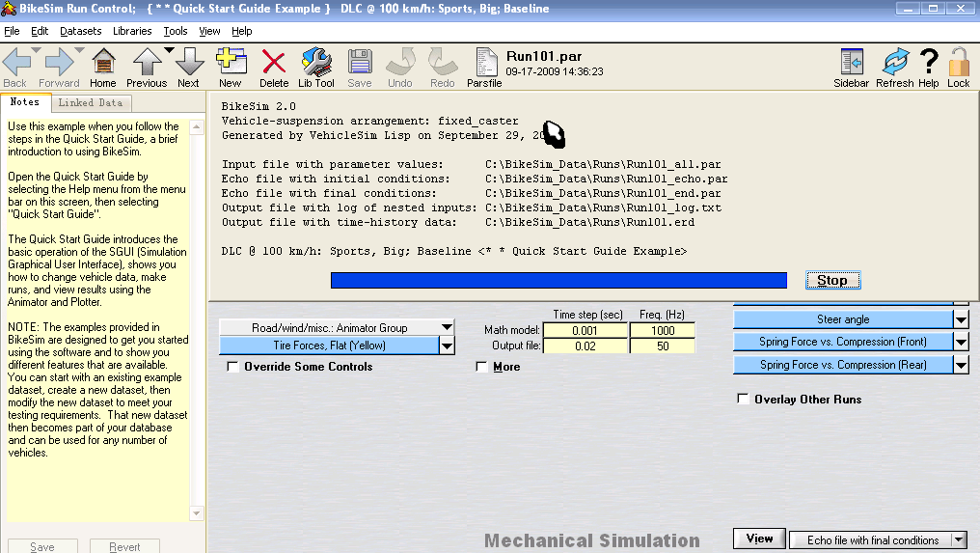Switch to the Notes tab
The width and height of the screenshot is (980, 553).
point(25,102)
